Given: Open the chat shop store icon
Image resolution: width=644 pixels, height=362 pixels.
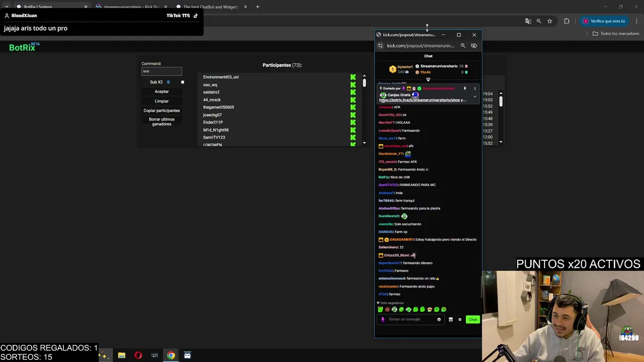Looking at the screenshot, I should coord(451,319).
